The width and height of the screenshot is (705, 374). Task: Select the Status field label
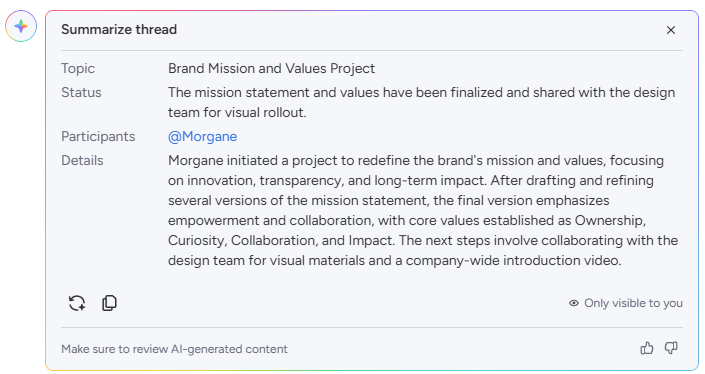click(x=81, y=92)
